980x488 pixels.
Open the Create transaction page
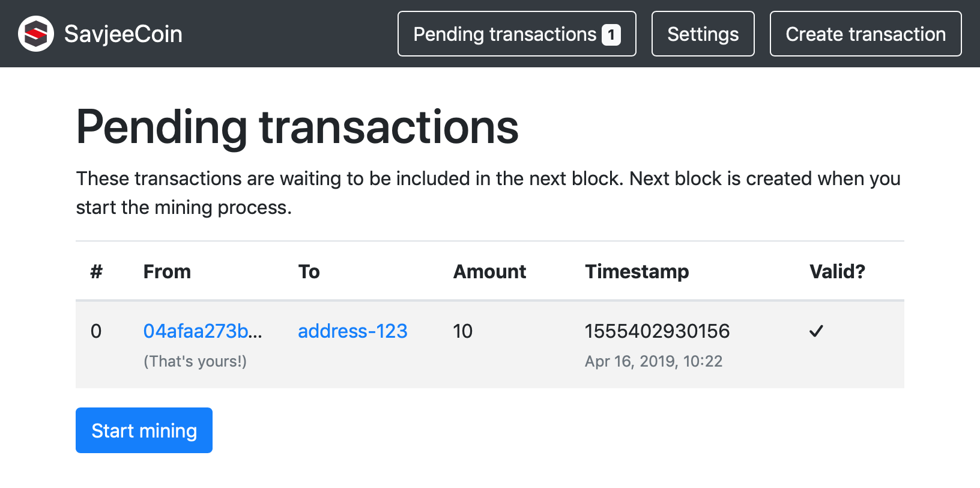tap(865, 34)
